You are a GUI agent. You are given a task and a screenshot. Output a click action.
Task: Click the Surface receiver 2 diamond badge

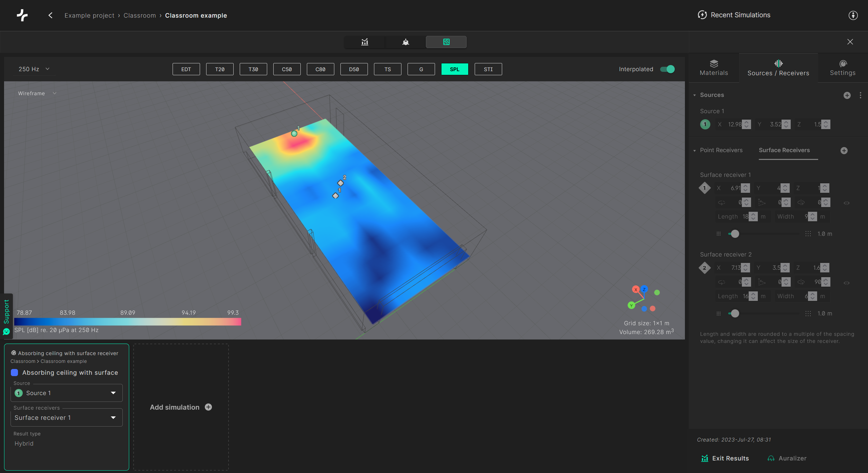click(x=705, y=268)
